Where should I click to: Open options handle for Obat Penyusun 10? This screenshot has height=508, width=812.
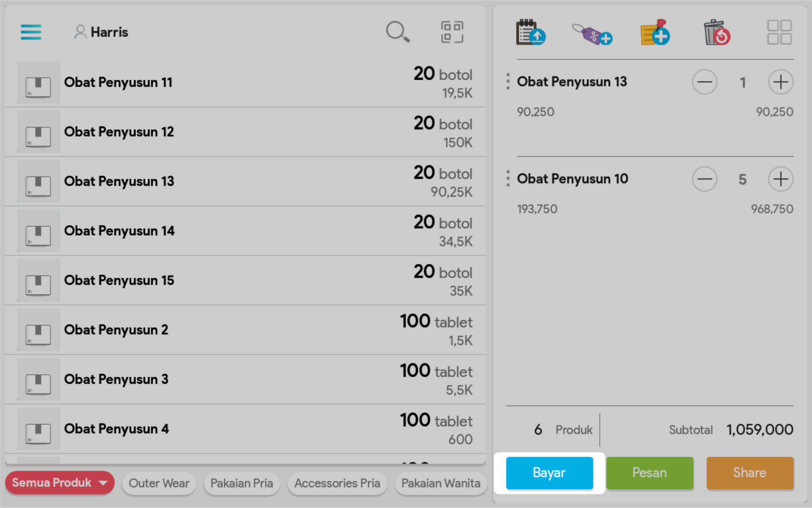508,179
